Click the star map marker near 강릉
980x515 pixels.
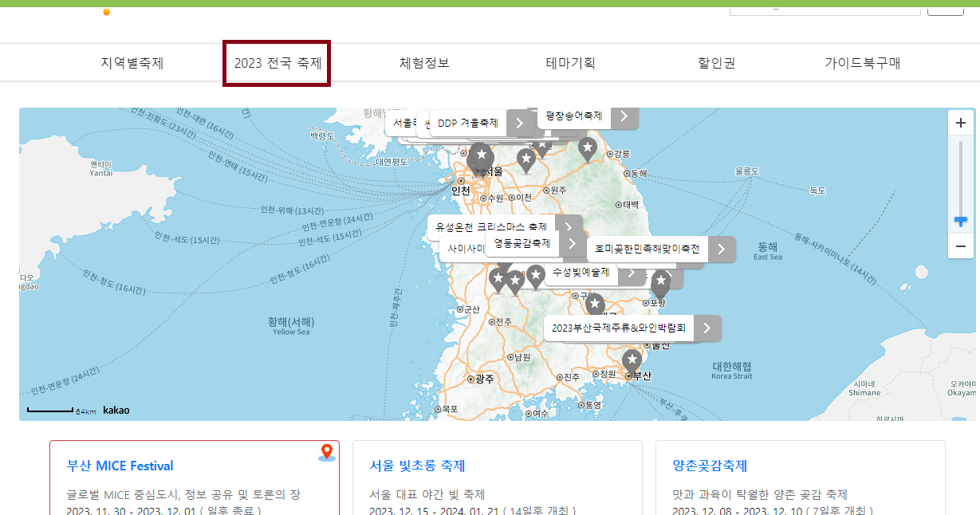coord(588,148)
